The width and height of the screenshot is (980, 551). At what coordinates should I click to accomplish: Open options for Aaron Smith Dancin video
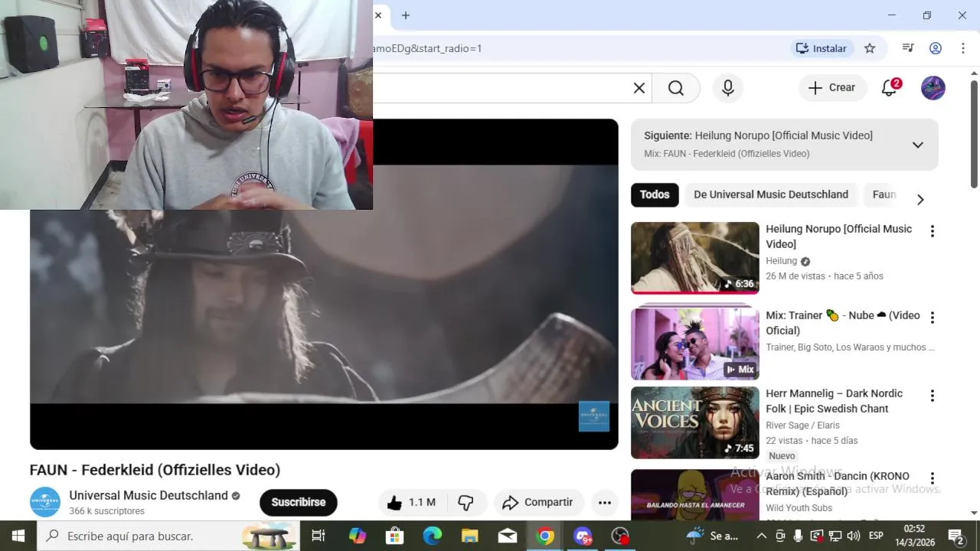coord(933,478)
